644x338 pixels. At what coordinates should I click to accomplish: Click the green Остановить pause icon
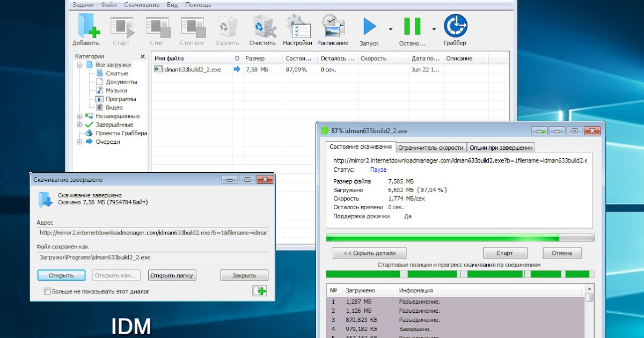(x=412, y=26)
